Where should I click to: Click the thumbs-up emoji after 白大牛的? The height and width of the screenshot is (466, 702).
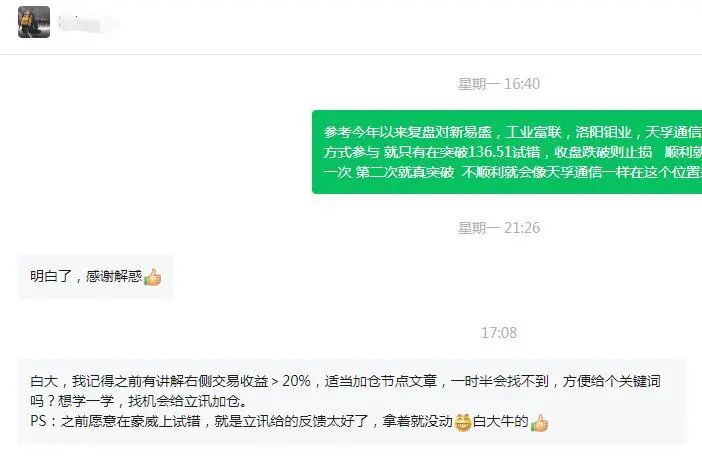click(x=539, y=423)
